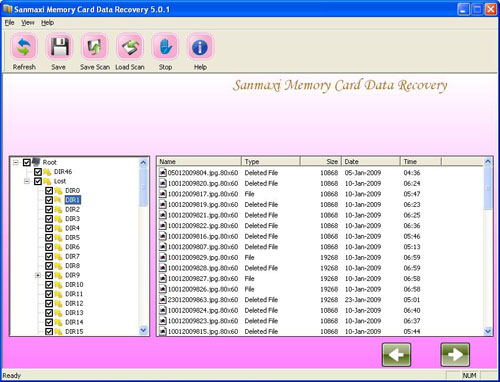
Task: Click the file list scrollbar thumb
Action: pos(488,188)
